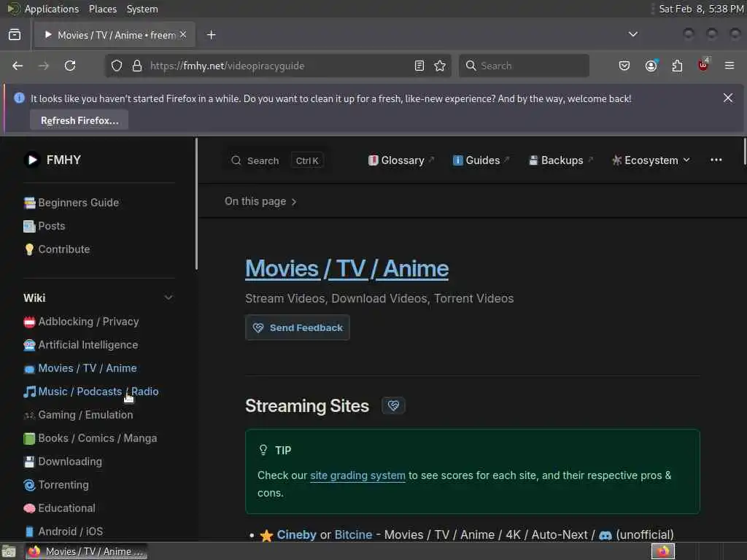Open Books / Comics / Manga wiki page
This screenshot has width=747, height=560.
(90, 438)
